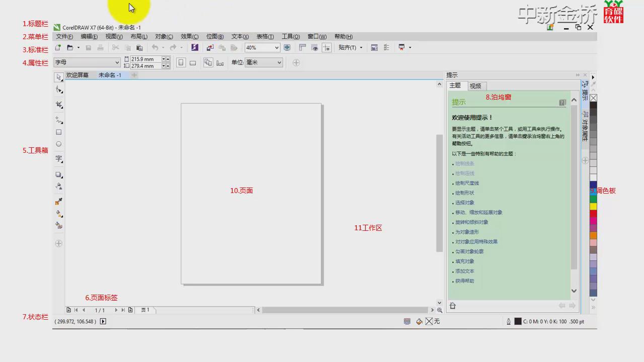Screen dimensions: 644x362
Task: Click the Cut scissors icon
Action: coord(115,48)
